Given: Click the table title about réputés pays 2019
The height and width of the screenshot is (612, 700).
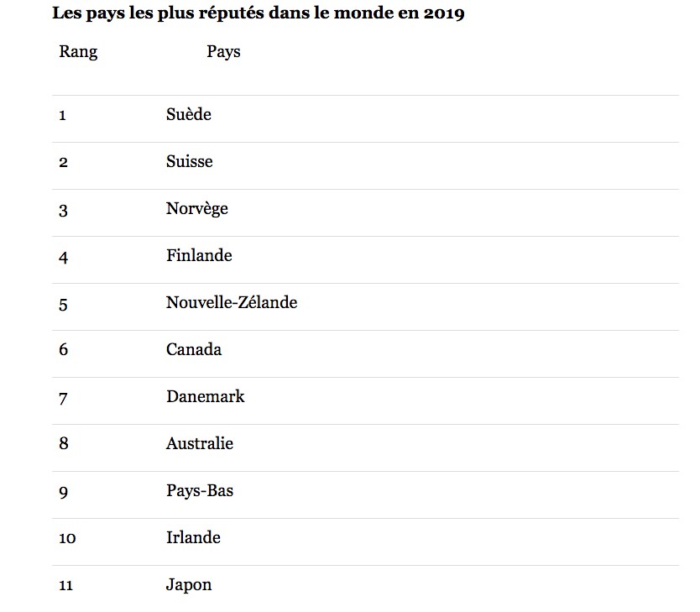Looking at the screenshot, I should (x=259, y=13).
